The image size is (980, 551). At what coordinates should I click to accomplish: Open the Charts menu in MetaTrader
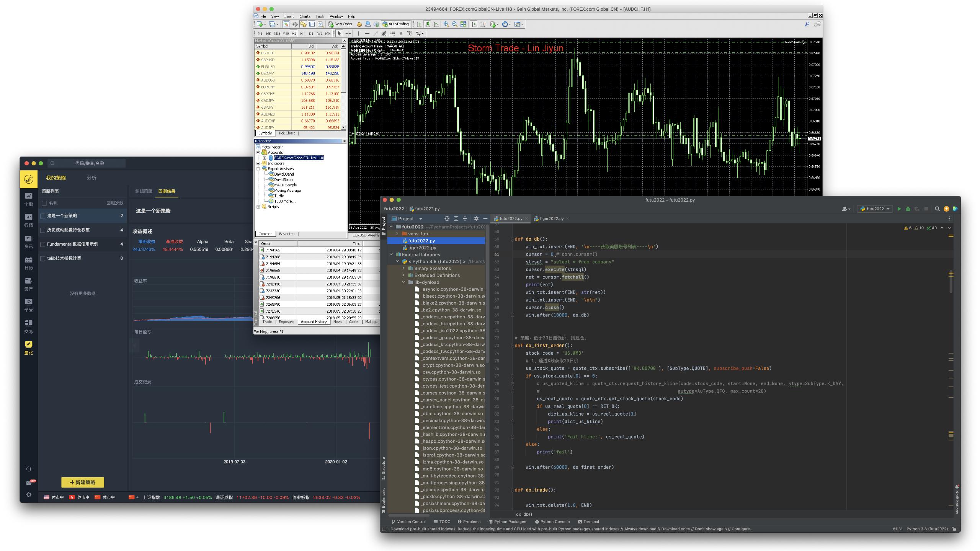[x=305, y=16]
